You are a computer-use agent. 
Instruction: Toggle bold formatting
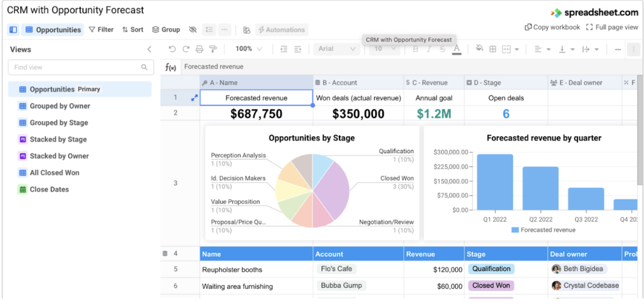point(415,49)
